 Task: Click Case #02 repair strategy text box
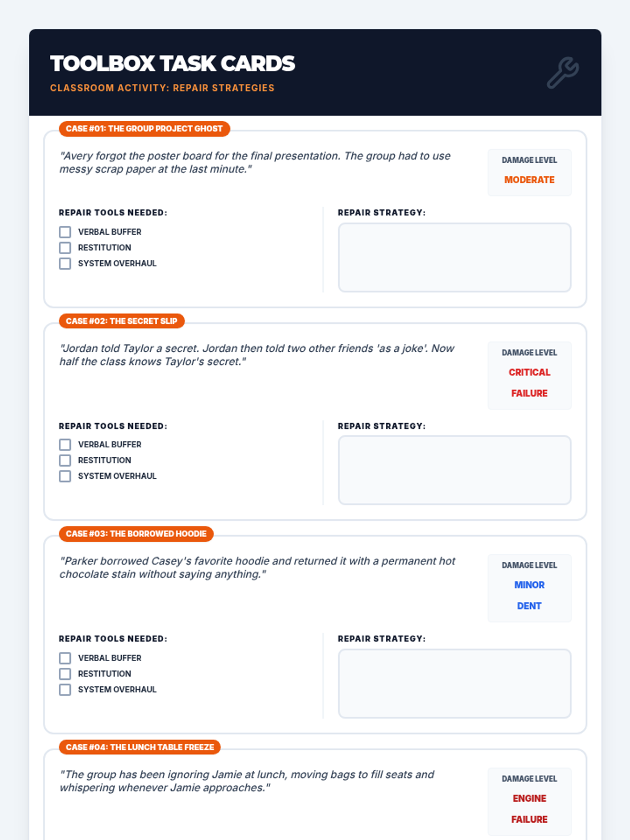click(x=455, y=470)
